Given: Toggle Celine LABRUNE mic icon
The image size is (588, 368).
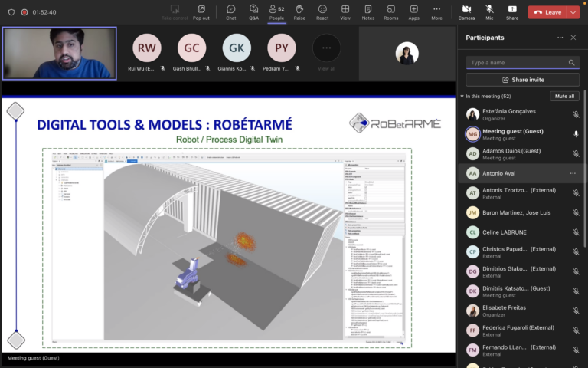Looking at the screenshot, I should coord(576,232).
